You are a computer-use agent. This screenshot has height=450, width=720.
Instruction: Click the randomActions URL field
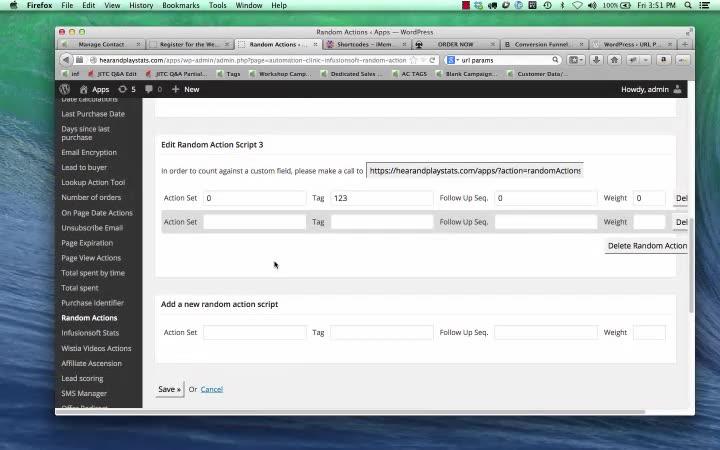tap(475, 171)
